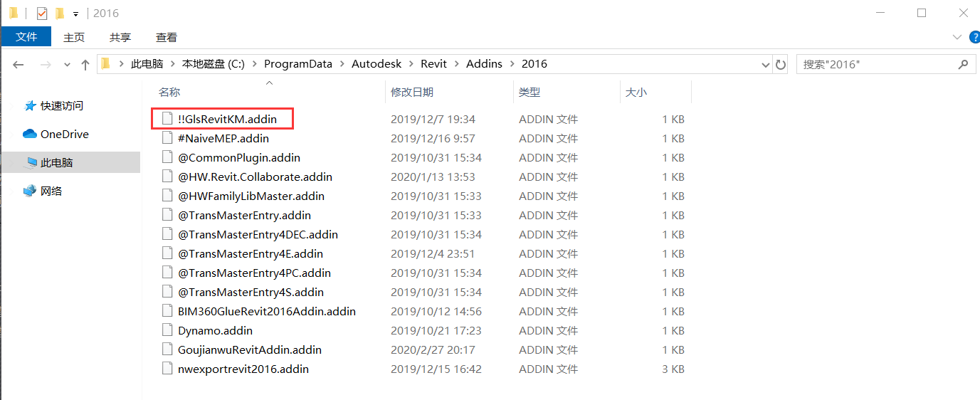
Task: Refresh the folder view
Action: pos(781,64)
